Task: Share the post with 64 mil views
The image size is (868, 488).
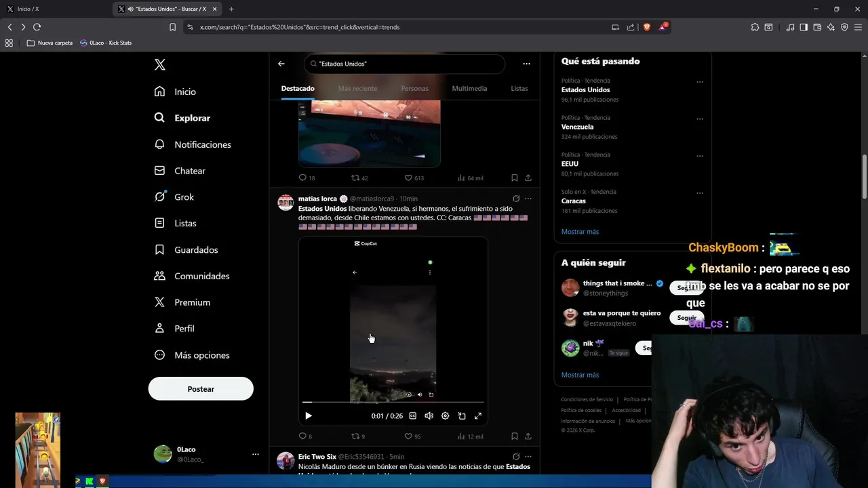Action: (x=528, y=178)
